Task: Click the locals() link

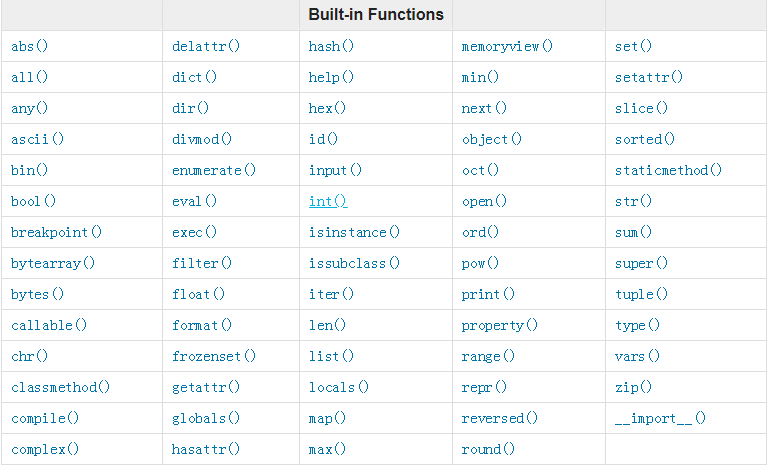Action: (x=339, y=387)
